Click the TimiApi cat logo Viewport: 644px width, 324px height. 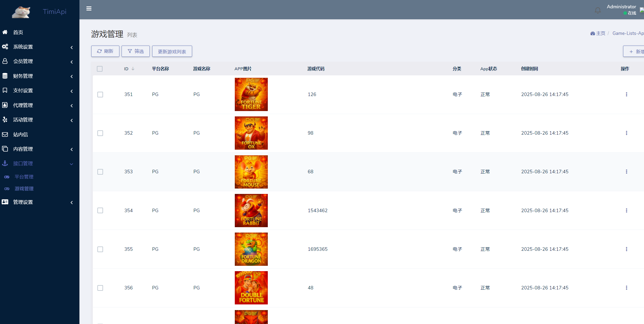point(21,12)
